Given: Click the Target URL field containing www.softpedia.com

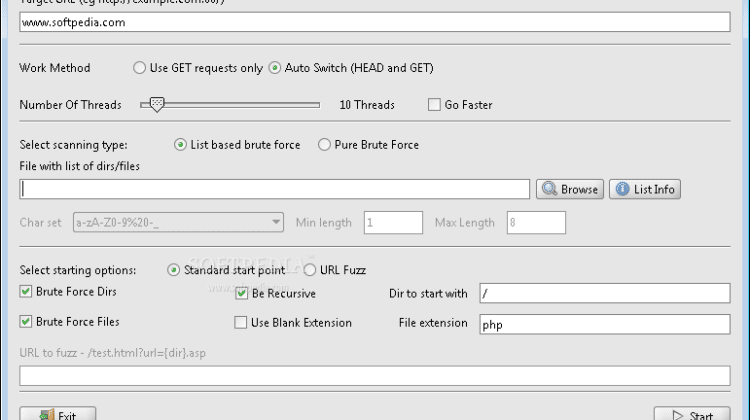Looking at the screenshot, I should coord(375,22).
